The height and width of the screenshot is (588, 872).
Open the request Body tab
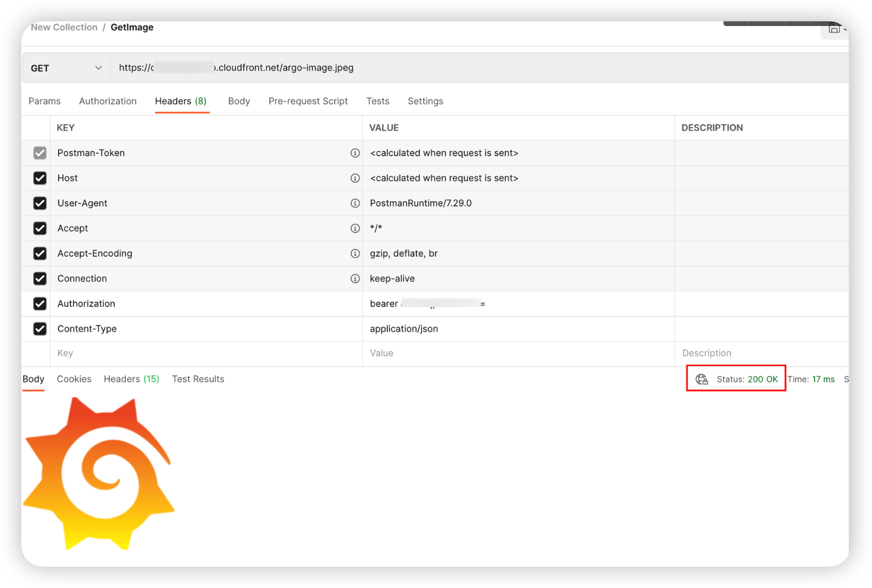click(x=239, y=101)
